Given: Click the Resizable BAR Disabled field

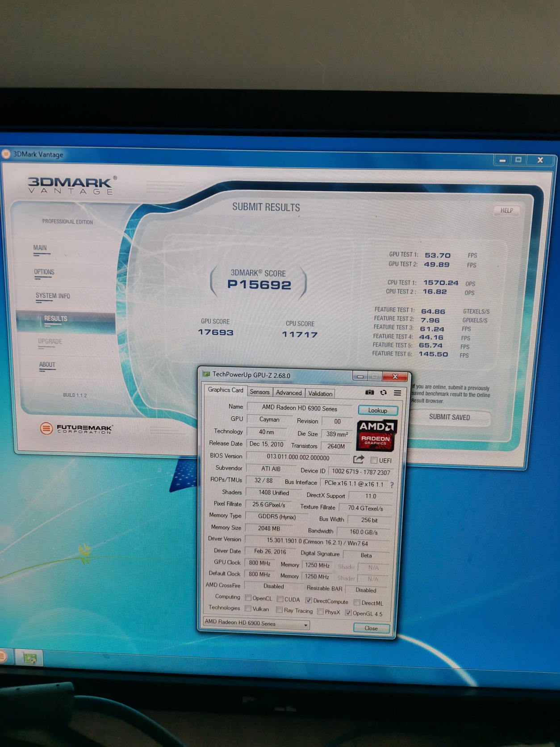Looking at the screenshot, I should [x=366, y=590].
